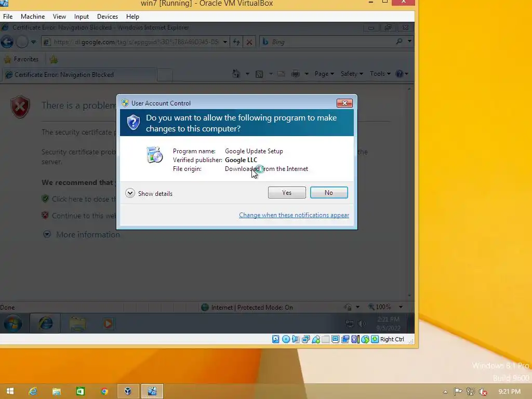Open the VirtualBox Input menu
The width and height of the screenshot is (532, 399).
(x=82, y=16)
